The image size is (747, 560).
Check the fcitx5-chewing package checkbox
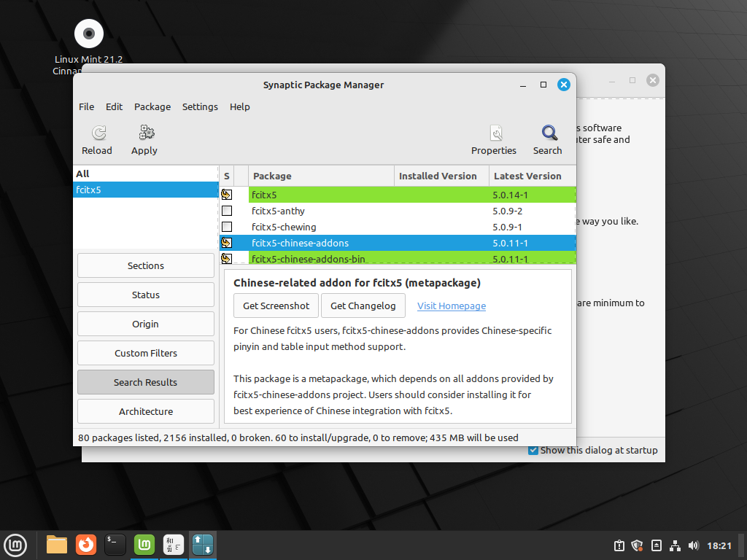(227, 227)
